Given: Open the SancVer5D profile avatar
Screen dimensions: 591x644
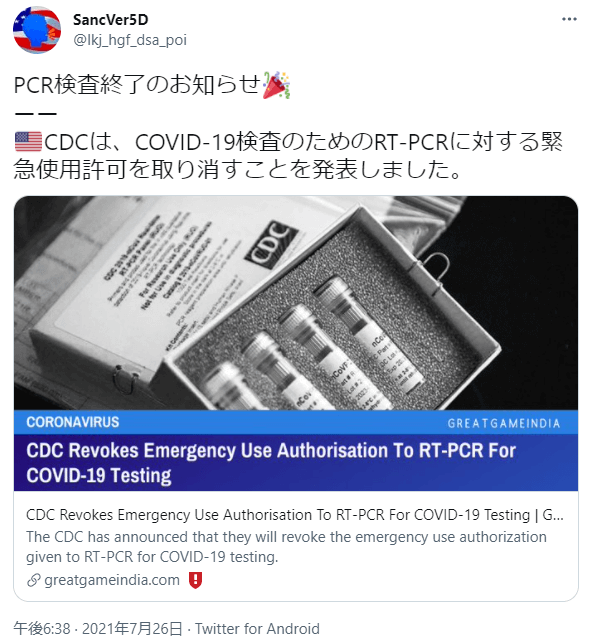Looking at the screenshot, I should pos(37,30).
